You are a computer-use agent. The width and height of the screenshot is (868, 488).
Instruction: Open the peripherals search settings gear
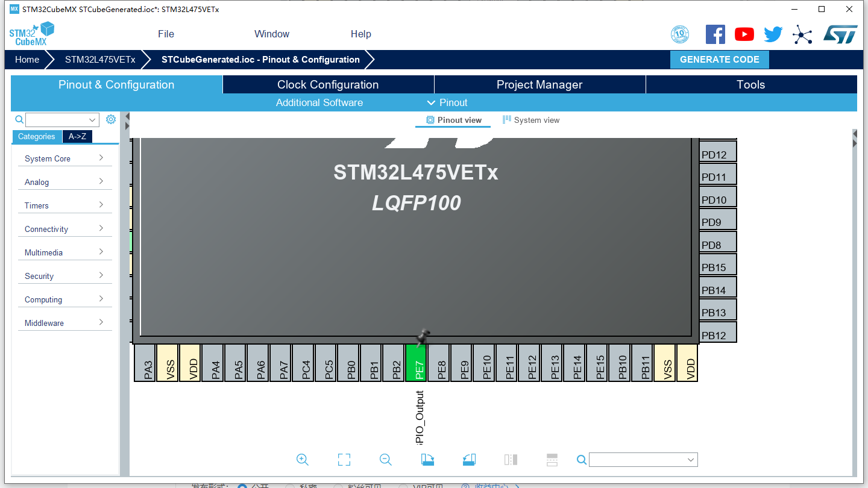click(x=110, y=119)
